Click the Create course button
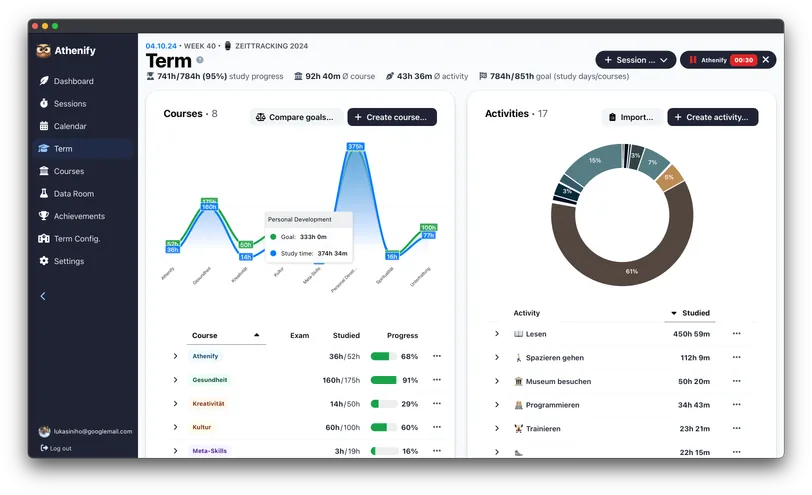This screenshot has height=495, width=812. point(392,117)
